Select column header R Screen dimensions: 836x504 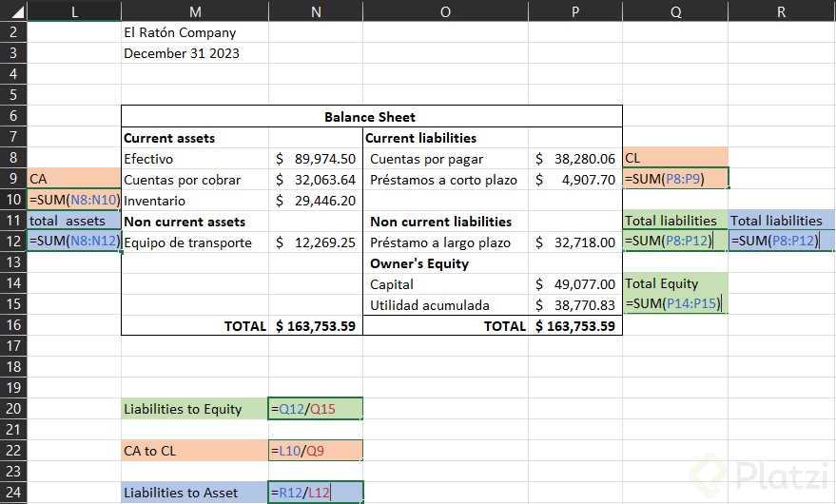click(x=782, y=11)
